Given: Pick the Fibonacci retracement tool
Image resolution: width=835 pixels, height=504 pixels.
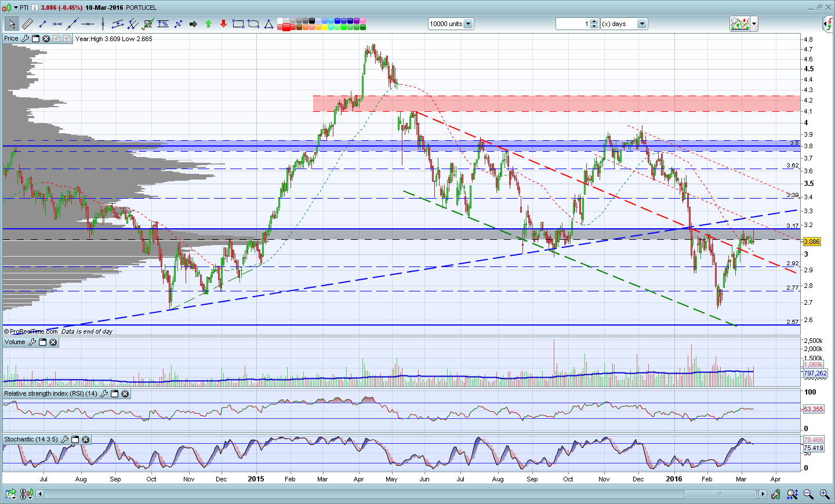Looking at the screenshot, I should (148, 24).
